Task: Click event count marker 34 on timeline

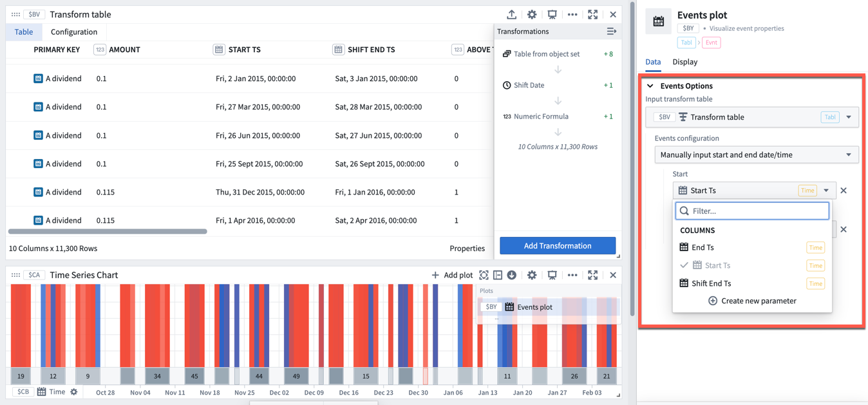Action: (157, 376)
